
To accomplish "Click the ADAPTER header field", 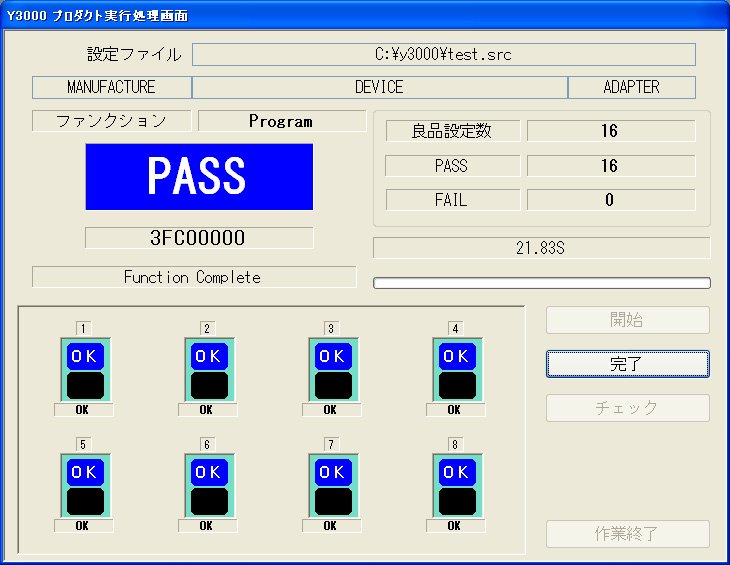I will [632, 87].
